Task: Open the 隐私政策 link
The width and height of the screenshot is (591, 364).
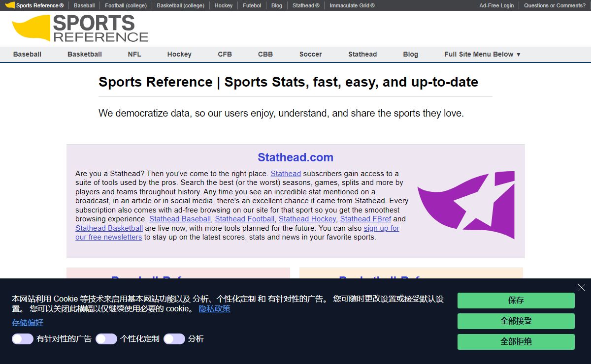Action: (x=214, y=309)
